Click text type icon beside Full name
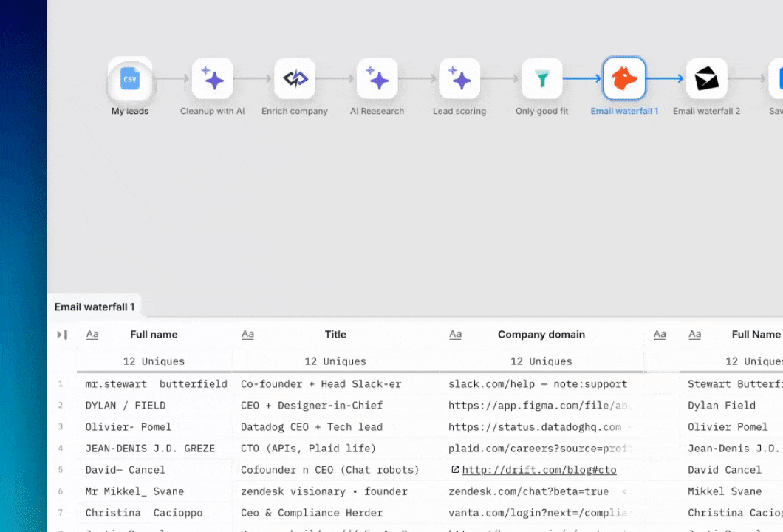Image resolution: width=783 pixels, height=532 pixels. [92, 334]
